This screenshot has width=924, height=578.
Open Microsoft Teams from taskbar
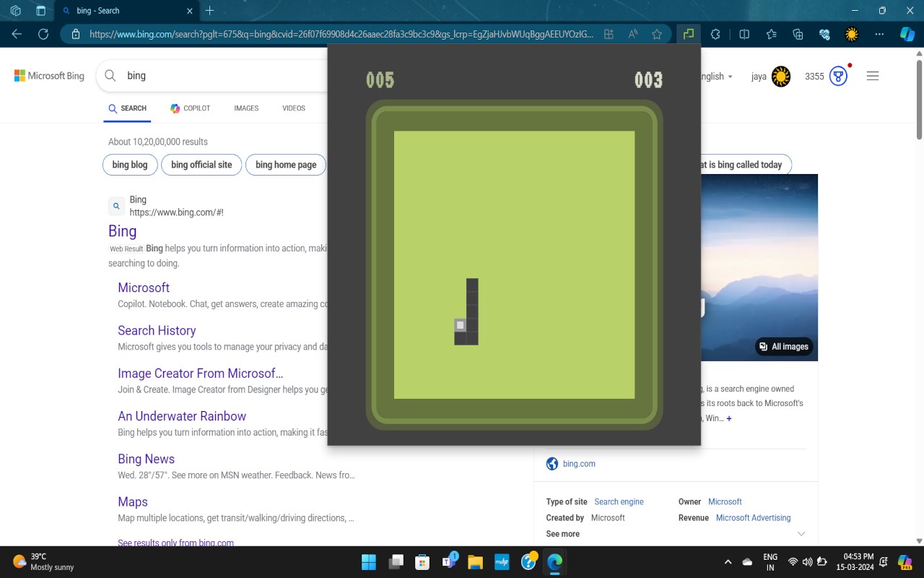[x=449, y=561]
